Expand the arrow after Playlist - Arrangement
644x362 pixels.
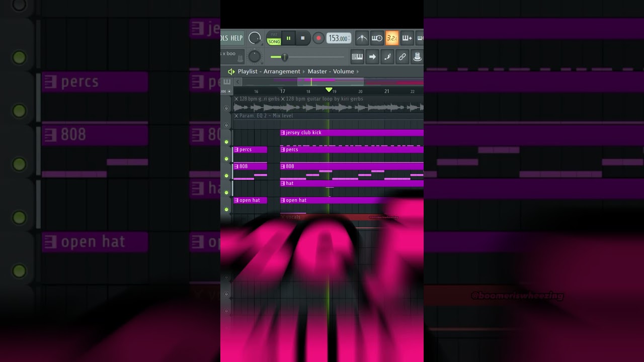pyautogui.click(x=304, y=72)
